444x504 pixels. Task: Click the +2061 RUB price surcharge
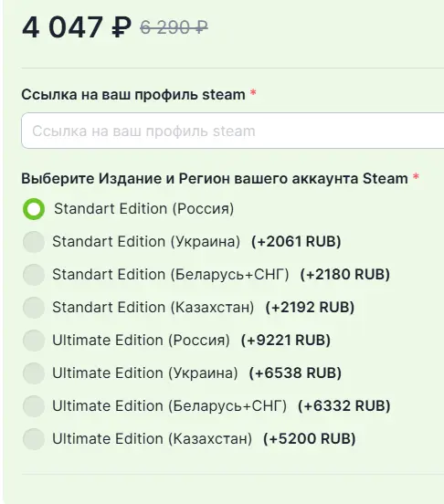click(296, 242)
